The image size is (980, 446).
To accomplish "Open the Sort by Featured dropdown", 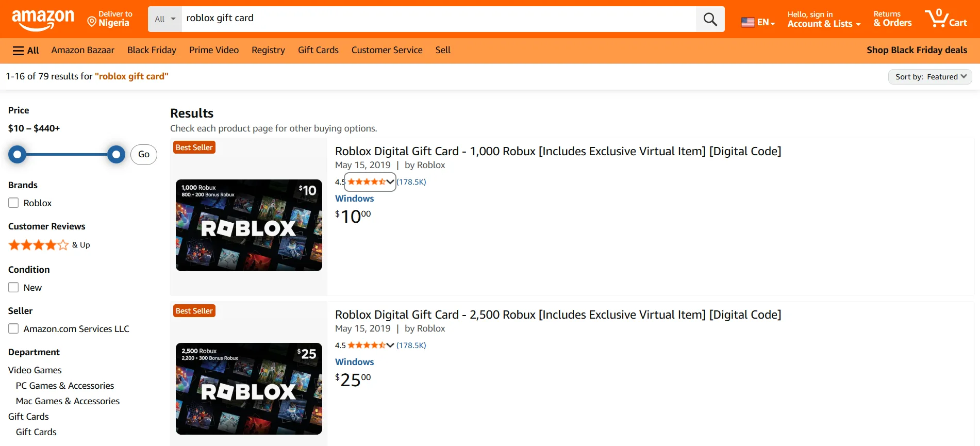I will point(929,76).
